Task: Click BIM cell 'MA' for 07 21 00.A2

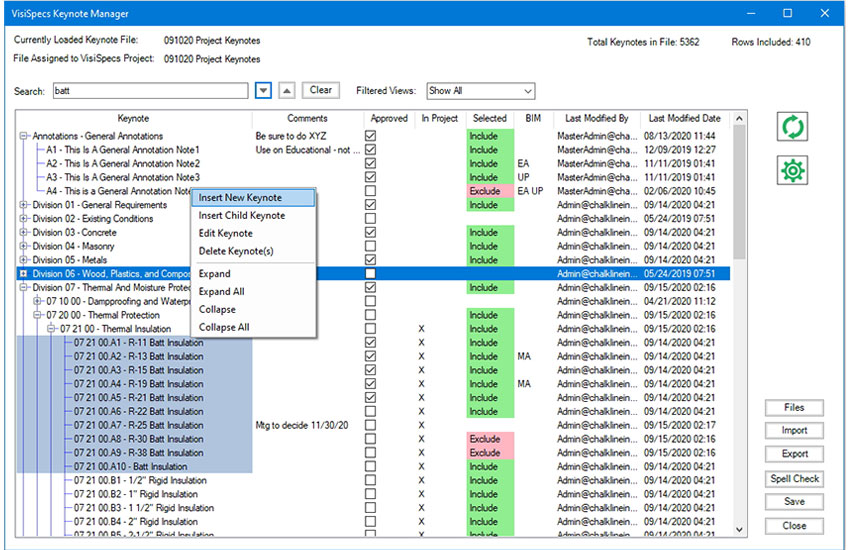Action: (x=524, y=357)
